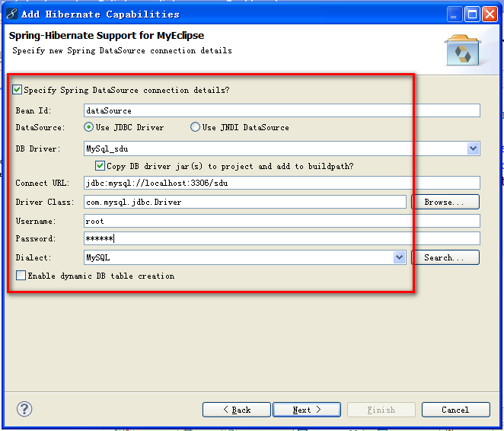
Task: Click the 'Specify new Spring DataSource connection details' text
Action: (x=122, y=51)
